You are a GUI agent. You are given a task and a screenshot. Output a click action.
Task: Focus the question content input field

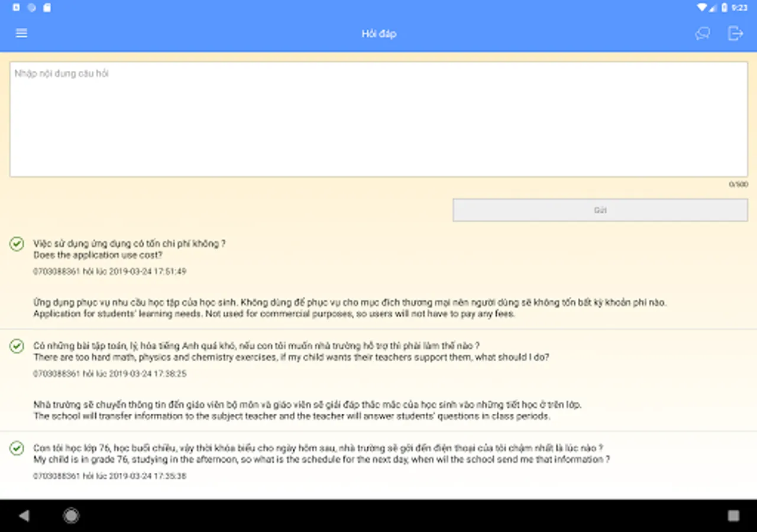tap(378, 119)
